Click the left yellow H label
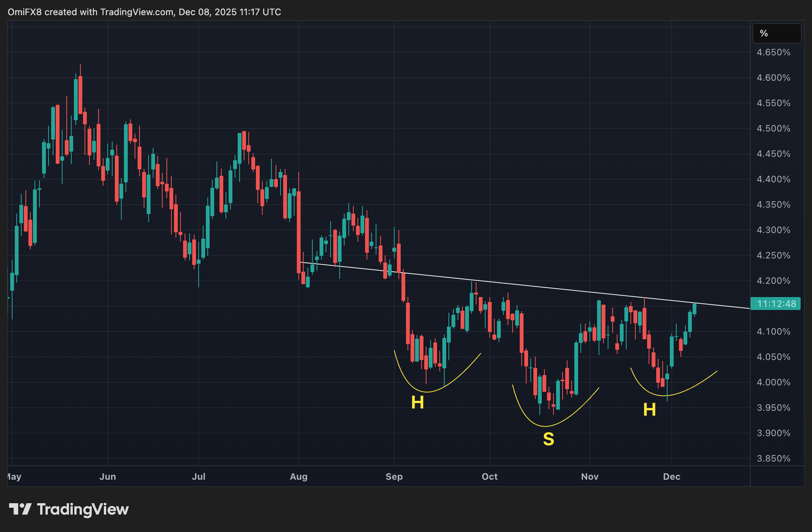This screenshot has height=532, width=812. click(417, 402)
